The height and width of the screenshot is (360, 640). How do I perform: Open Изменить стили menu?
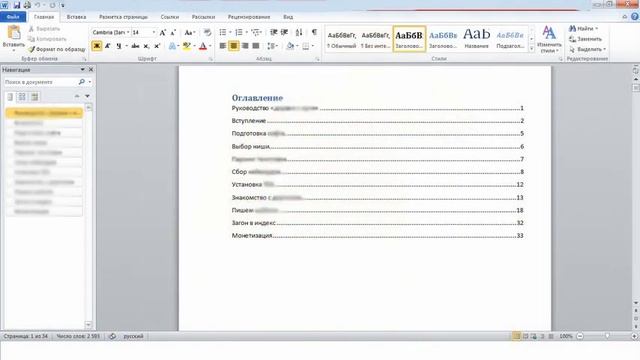[x=549, y=40]
